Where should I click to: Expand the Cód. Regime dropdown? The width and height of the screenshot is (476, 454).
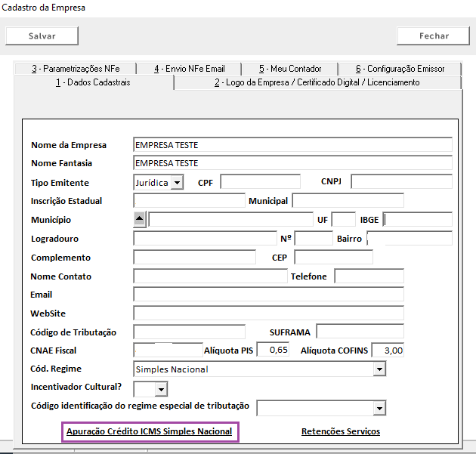coord(379,369)
